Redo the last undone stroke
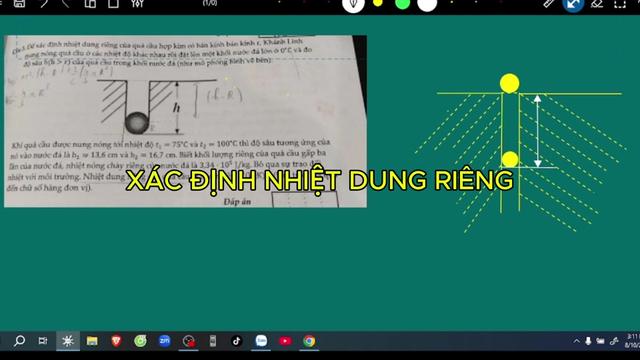 pos(65,4)
